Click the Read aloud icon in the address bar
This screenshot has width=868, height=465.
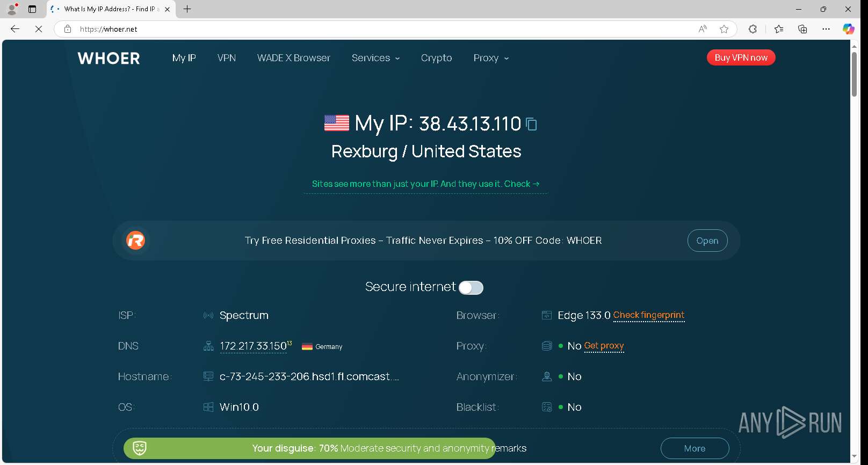703,29
